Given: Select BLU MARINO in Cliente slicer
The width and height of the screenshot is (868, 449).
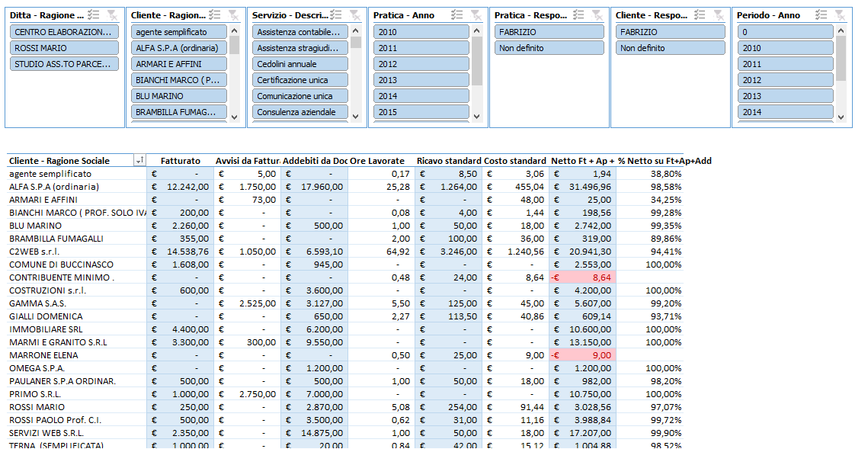Looking at the screenshot, I should (x=179, y=96).
